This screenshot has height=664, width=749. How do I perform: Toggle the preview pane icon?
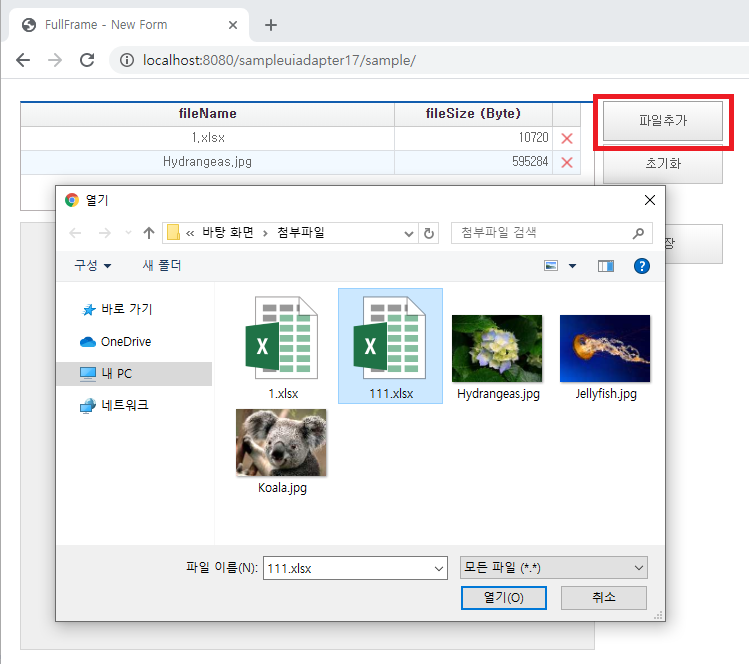click(605, 266)
